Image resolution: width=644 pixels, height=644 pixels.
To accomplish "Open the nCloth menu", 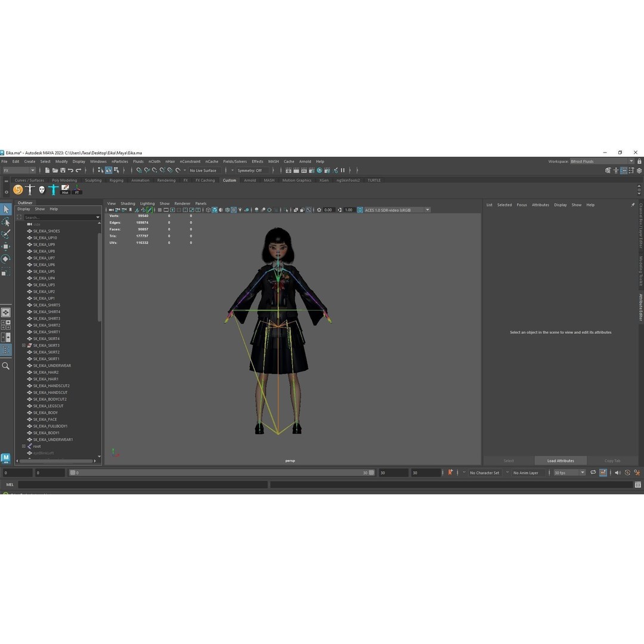I will (154, 162).
